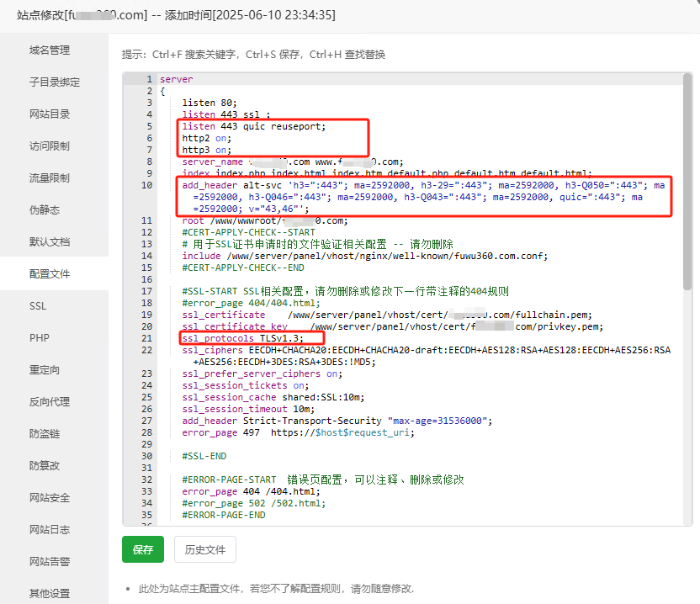
Task: Open the 防篡改 tab
Action: coord(45,465)
